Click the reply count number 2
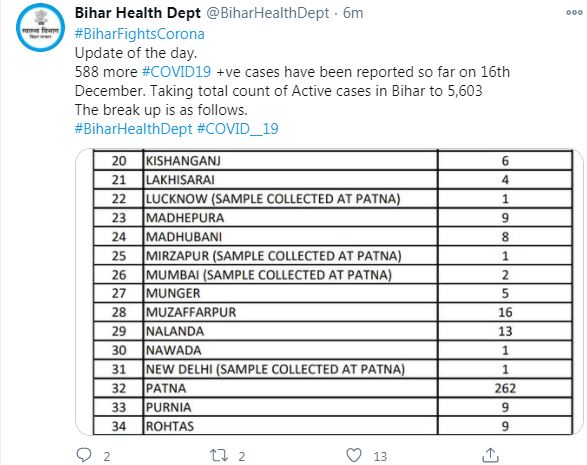The image size is (587, 465). [107, 456]
